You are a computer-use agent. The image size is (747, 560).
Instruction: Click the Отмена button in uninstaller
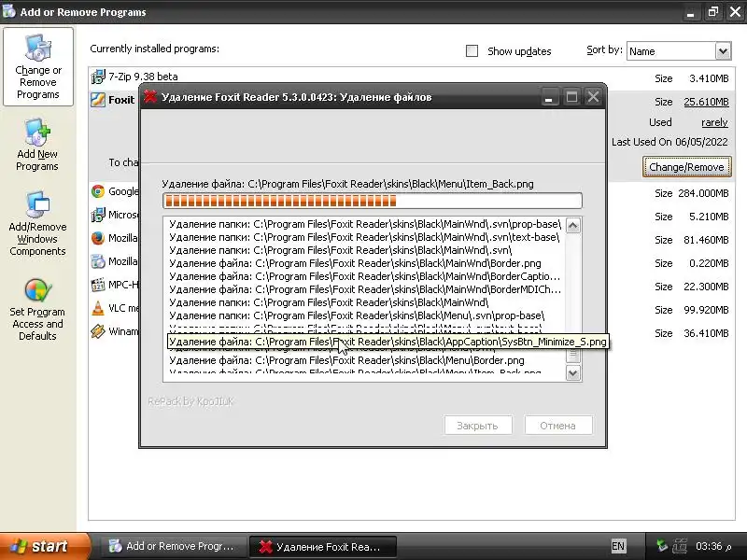coord(557,426)
